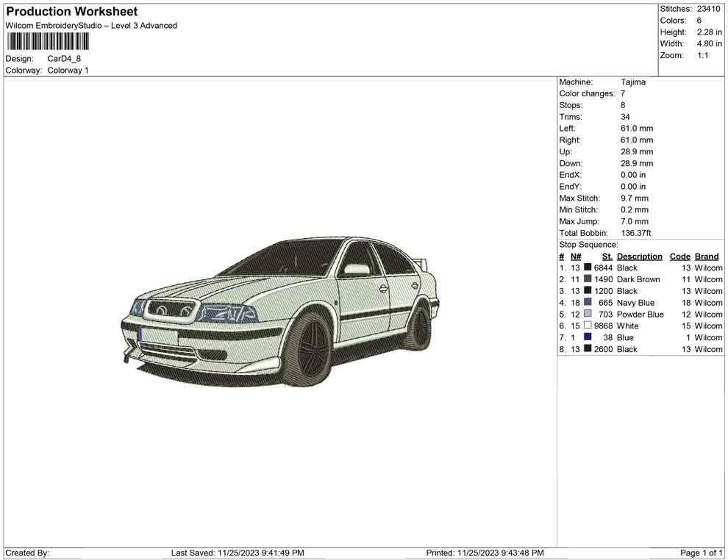Select the Black thread swatch in row 1
Screen dimensions: 728x560
[588, 268]
